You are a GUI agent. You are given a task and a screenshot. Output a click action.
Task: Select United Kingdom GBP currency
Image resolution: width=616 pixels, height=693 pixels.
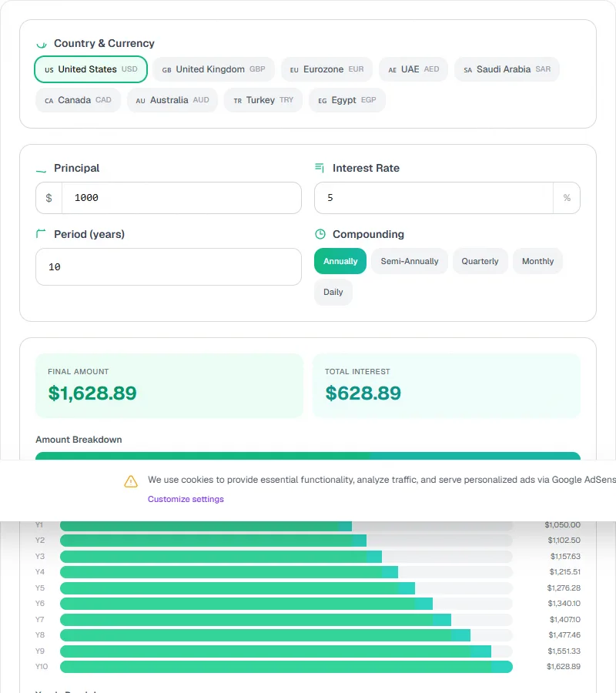pos(213,69)
